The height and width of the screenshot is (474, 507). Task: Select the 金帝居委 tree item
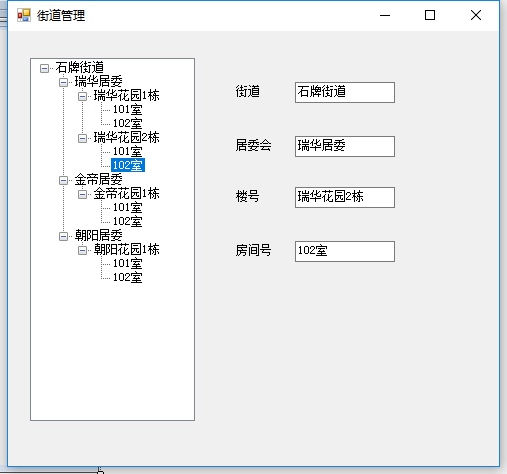tap(98, 179)
